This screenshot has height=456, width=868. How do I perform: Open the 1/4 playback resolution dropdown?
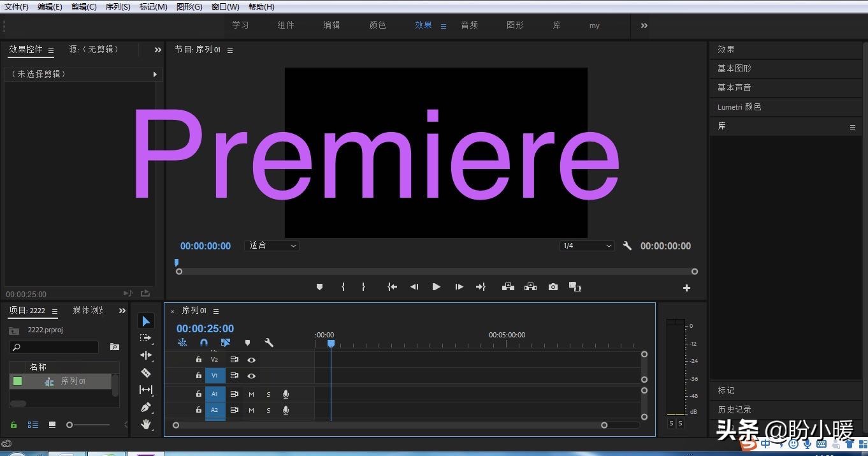coord(587,246)
